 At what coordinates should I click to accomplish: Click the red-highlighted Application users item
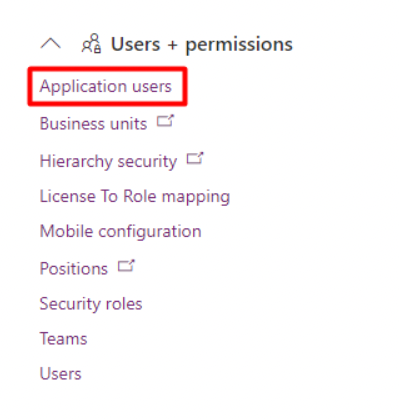click(107, 87)
